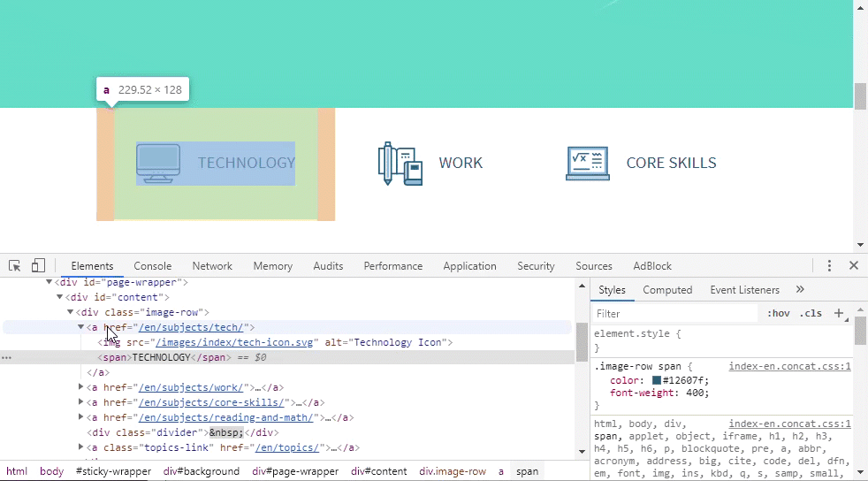Collapse the /en/subjects/tech/ anchor node
Screen dimensions: 868x481
[81, 328]
